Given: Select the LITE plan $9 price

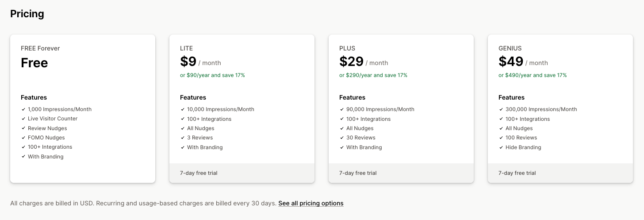Looking at the screenshot, I should tap(188, 62).
